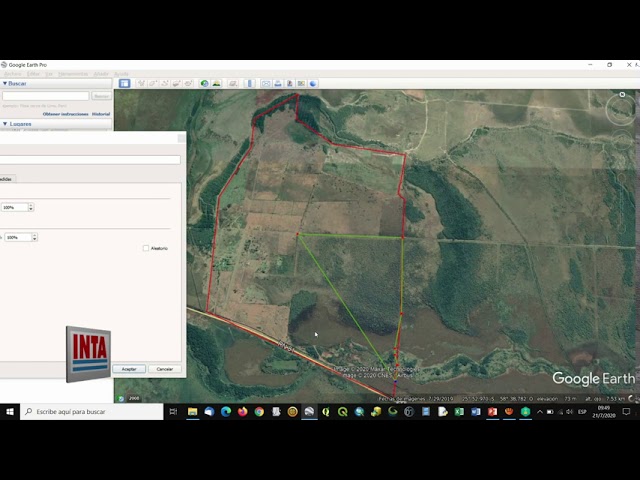Open the Archivo menu
Viewport: 640px width, 480px height.
13,74
